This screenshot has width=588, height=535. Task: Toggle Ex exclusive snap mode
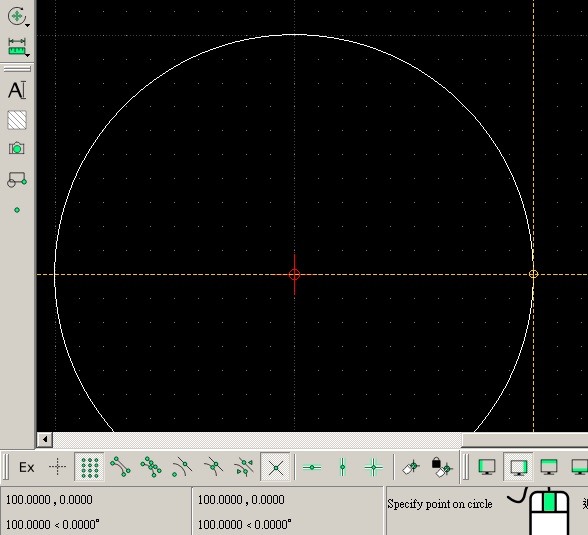27,468
